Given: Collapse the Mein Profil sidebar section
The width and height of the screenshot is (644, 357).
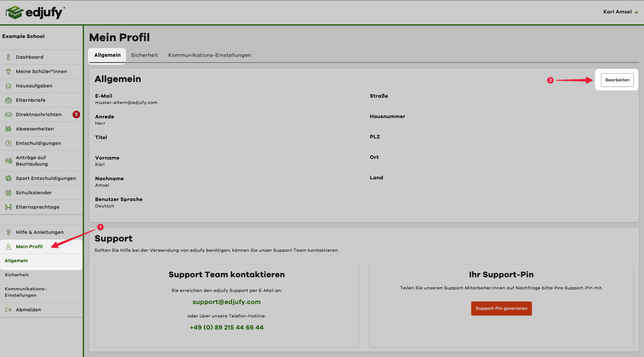Looking at the screenshot, I should coord(29,247).
